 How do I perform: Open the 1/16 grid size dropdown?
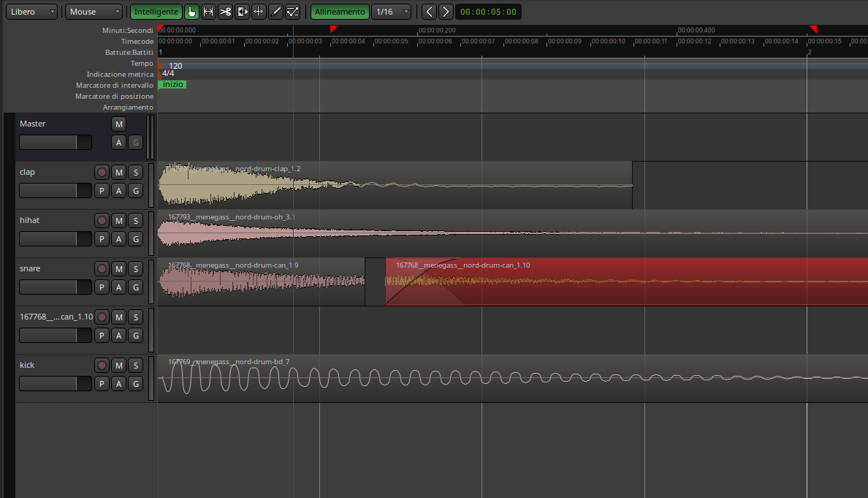click(391, 12)
